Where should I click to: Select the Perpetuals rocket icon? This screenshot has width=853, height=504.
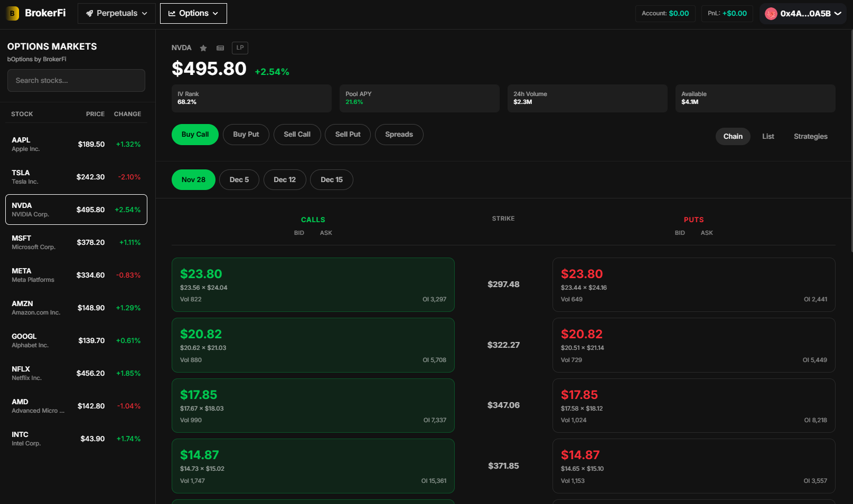pyautogui.click(x=89, y=13)
